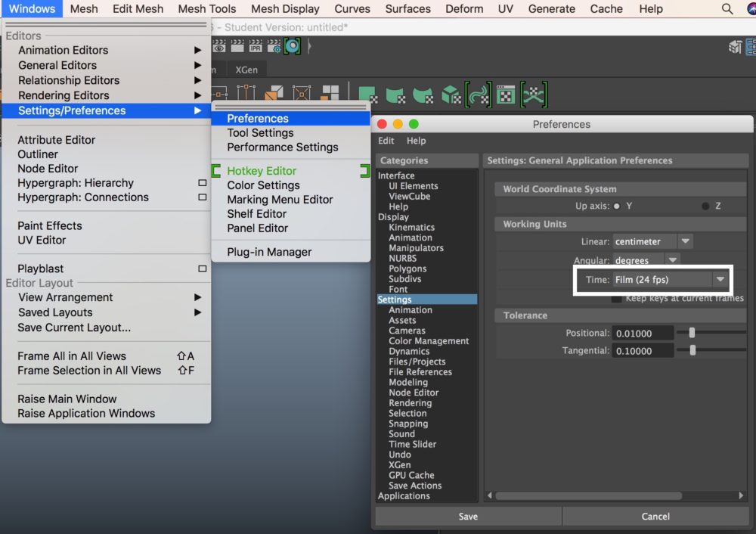Image resolution: width=756 pixels, height=534 pixels.
Task: Choose Hotkey Editor menu item
Action: [x=291, y=171]
